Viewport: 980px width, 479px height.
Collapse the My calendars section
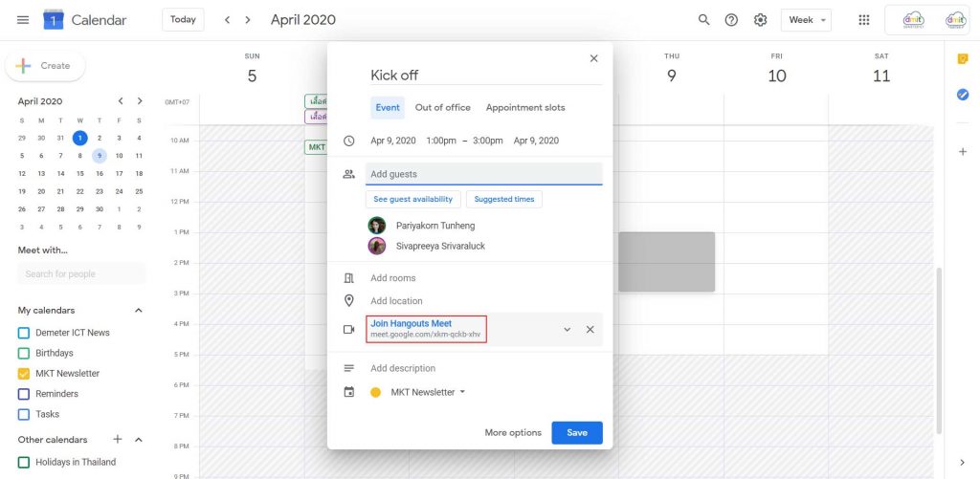pyautogui.click(x=139, y=311)
